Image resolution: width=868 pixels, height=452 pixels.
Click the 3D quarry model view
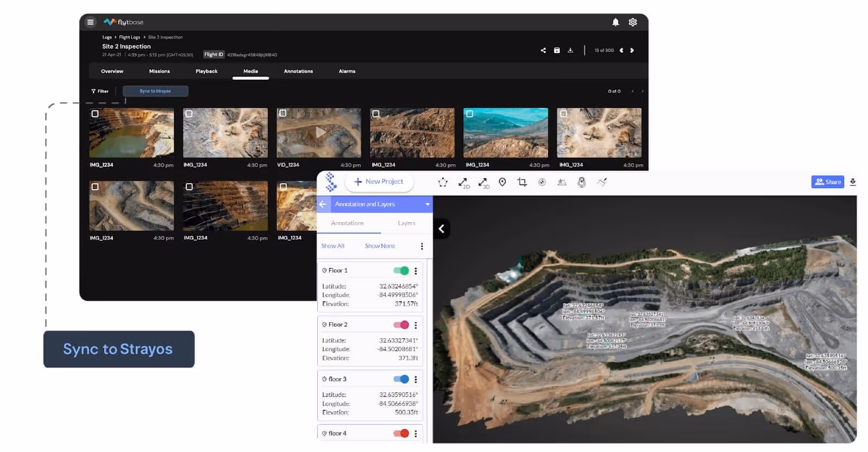pyautogui.click(x=644, y=319)
